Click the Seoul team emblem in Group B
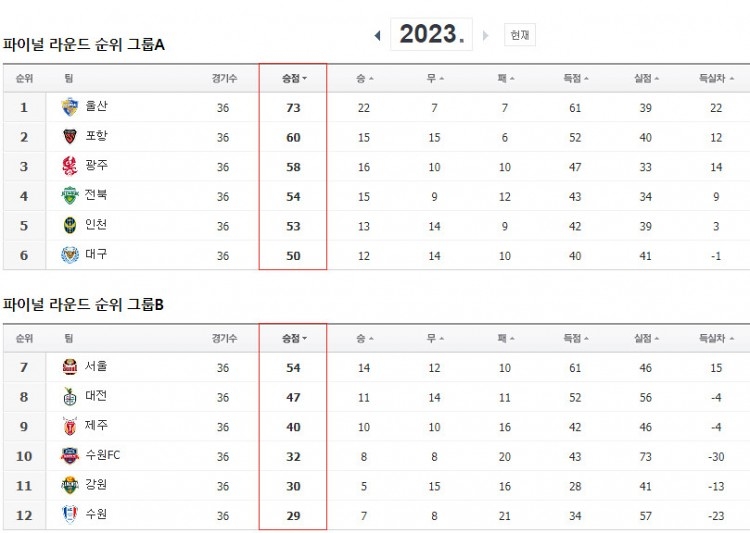 click(x=70, y=367)
